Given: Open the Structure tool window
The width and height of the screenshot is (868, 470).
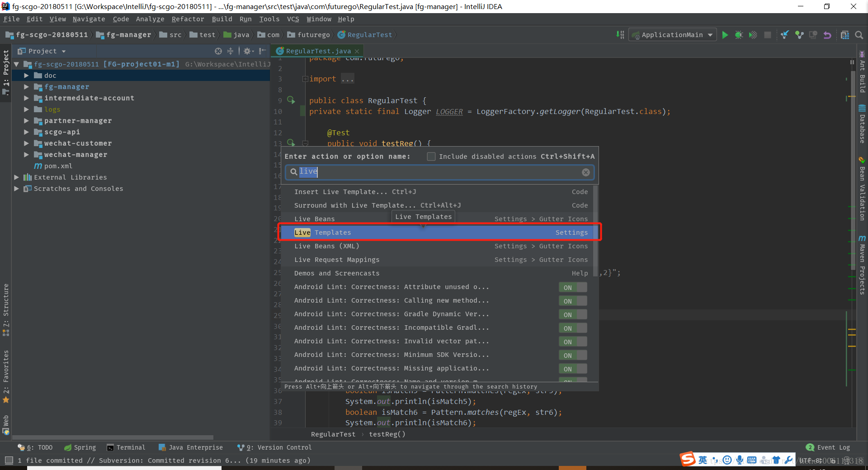Looking at the screenshot, I should click(x=6, y=310).
